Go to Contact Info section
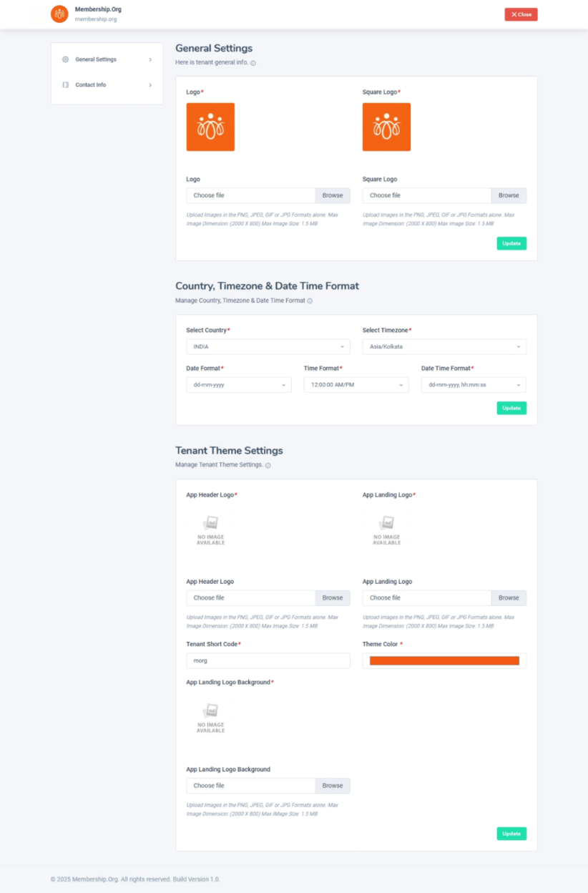Screen dimensions: 588x893 pyautogui.click(x=91, y=84)
